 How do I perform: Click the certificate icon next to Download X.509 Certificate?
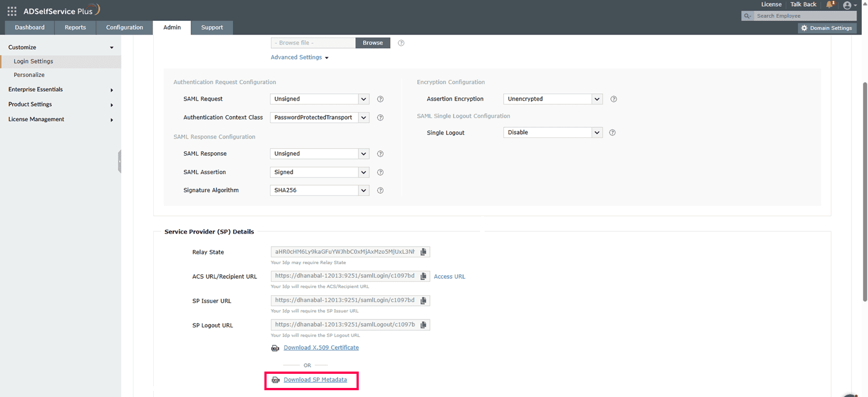click(x=275, y=348)
